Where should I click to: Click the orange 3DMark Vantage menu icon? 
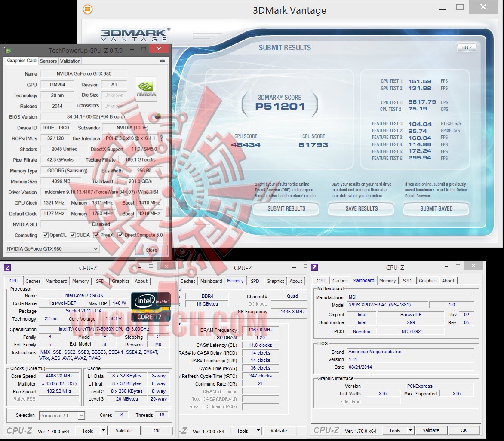[x=87, y=9]
